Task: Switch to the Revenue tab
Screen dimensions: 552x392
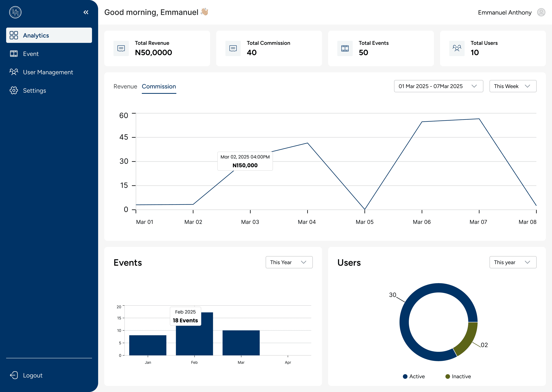Action: (125, 86)
